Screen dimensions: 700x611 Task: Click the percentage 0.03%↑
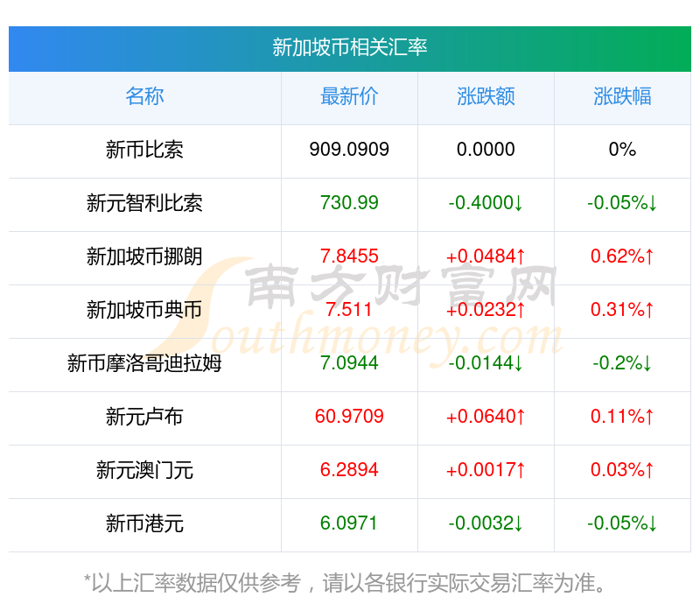622,470
